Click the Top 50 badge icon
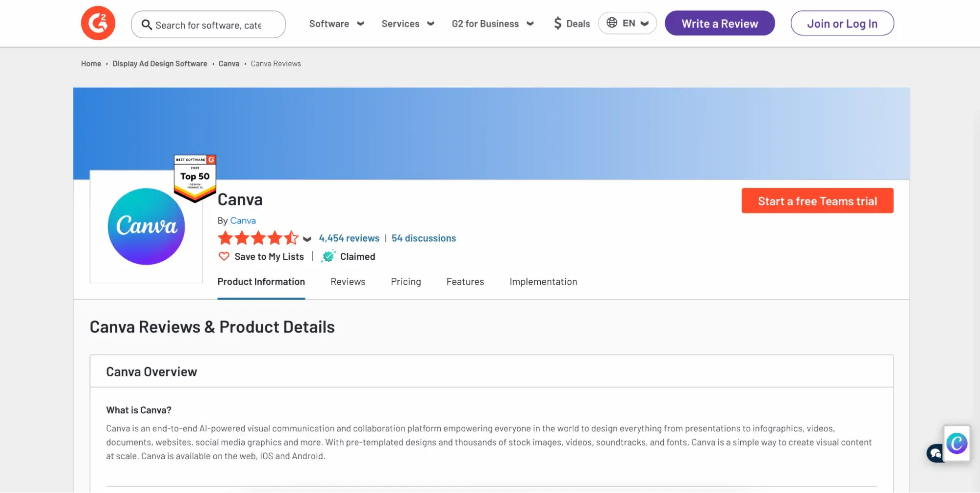The width and height of the screenshot is (980, 493). [x=195, y=177]
